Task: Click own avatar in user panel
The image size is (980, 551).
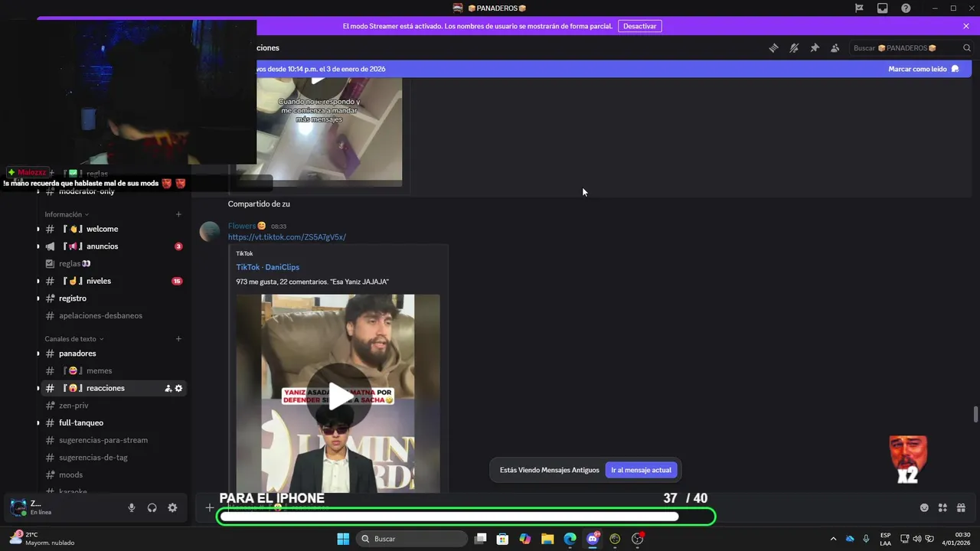Action: [18, 507]
